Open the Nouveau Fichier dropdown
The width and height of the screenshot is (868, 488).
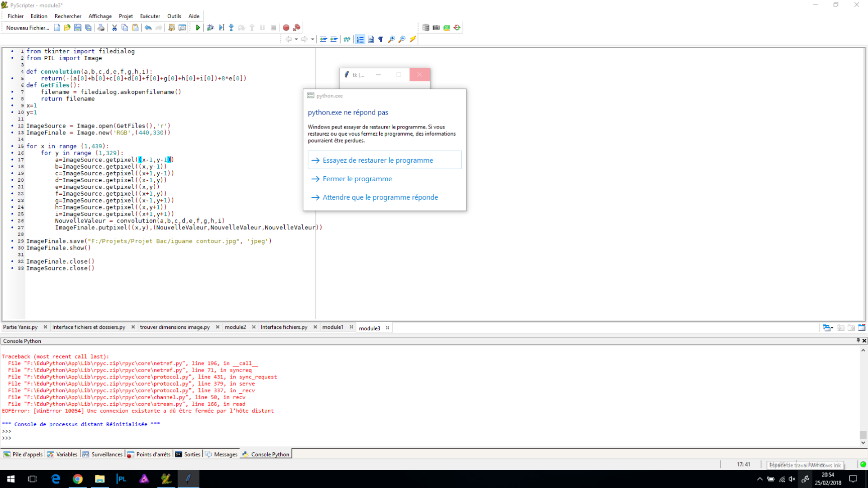(x=28, y=28)
